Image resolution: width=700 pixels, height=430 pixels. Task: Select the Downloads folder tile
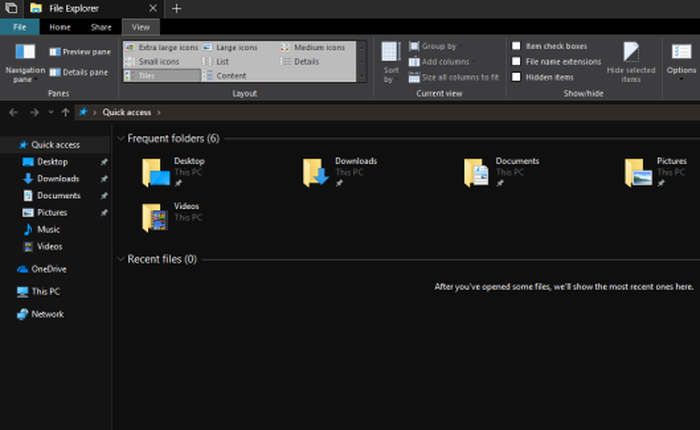[340, 172]
